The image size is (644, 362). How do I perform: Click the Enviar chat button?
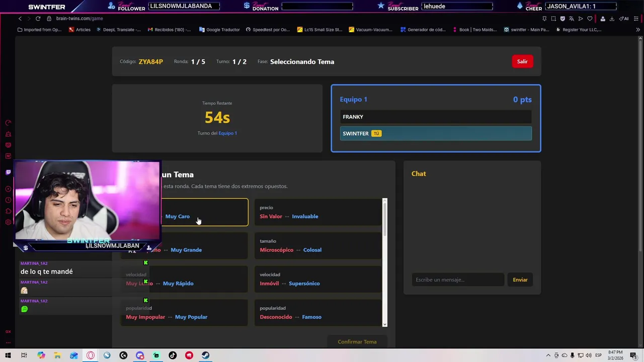pyautogui.click(x=520, y=280)
